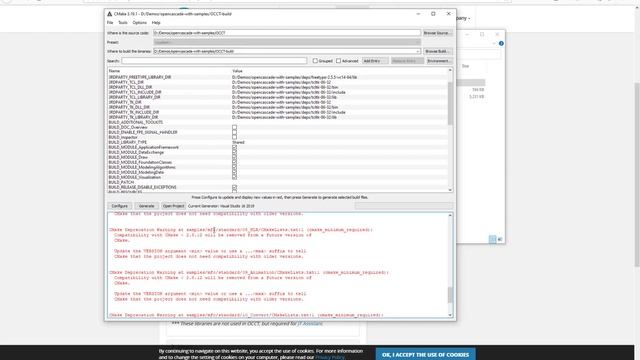The height and width of the screenshot is (360, 640).
Task: Click the source code path field
Action: pos(287,33)
